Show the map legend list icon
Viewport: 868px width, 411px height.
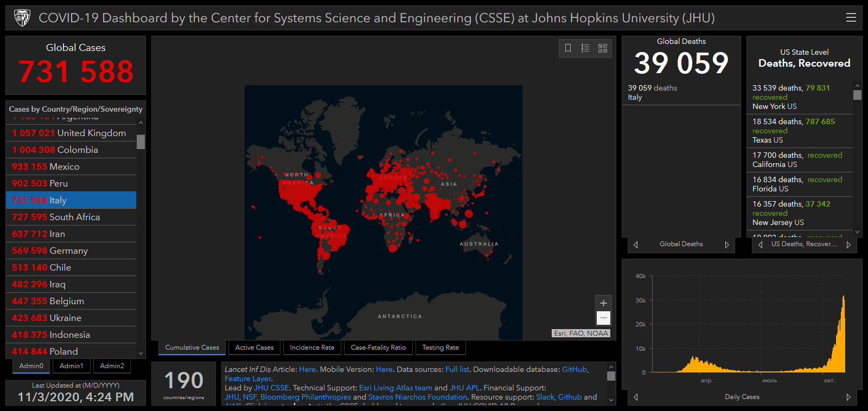[585, 48]
